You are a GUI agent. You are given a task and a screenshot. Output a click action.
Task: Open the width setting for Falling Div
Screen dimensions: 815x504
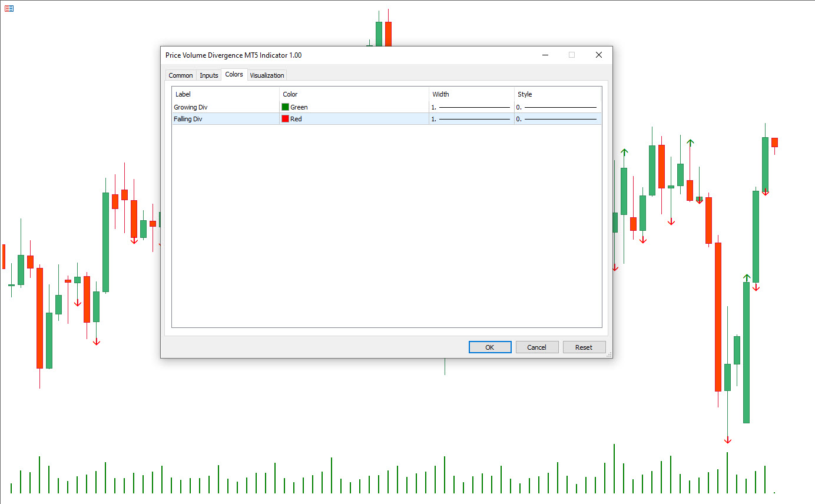coord(471,119)
